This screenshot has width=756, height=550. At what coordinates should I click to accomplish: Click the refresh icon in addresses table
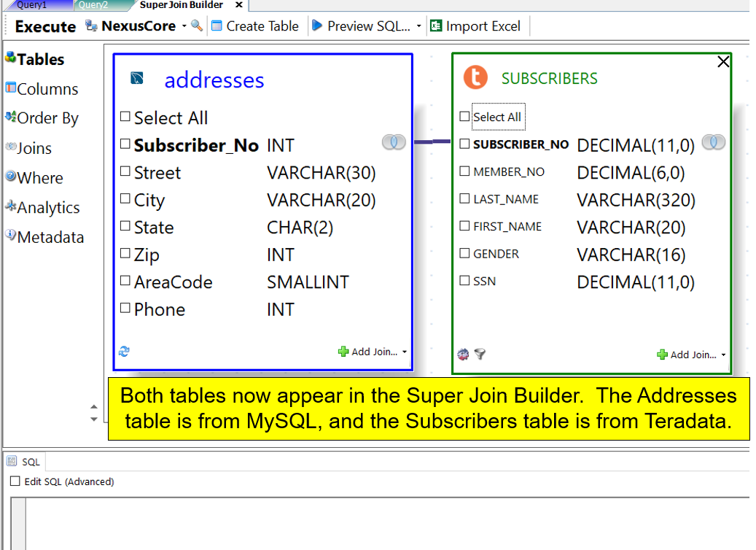pyautogui.click(x=124, y=352)
